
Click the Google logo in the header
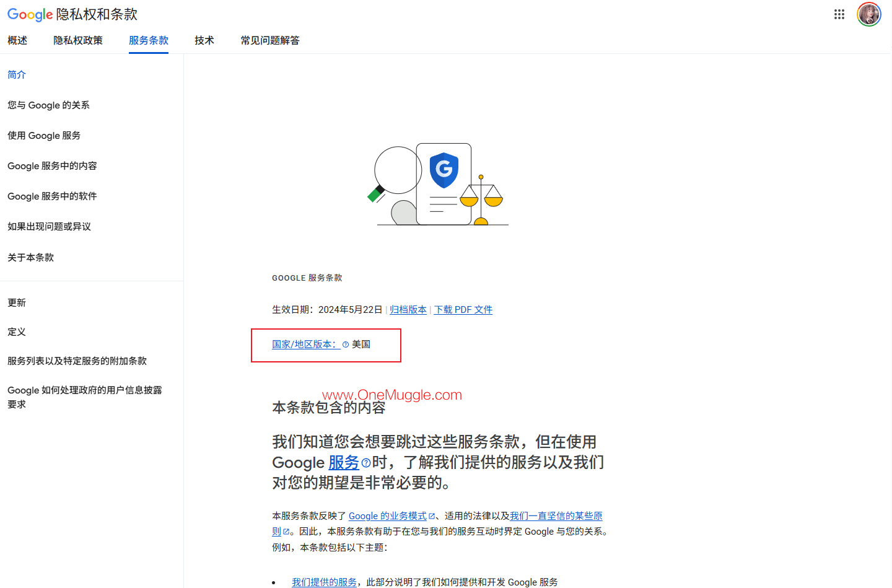(x=30, y=15)
